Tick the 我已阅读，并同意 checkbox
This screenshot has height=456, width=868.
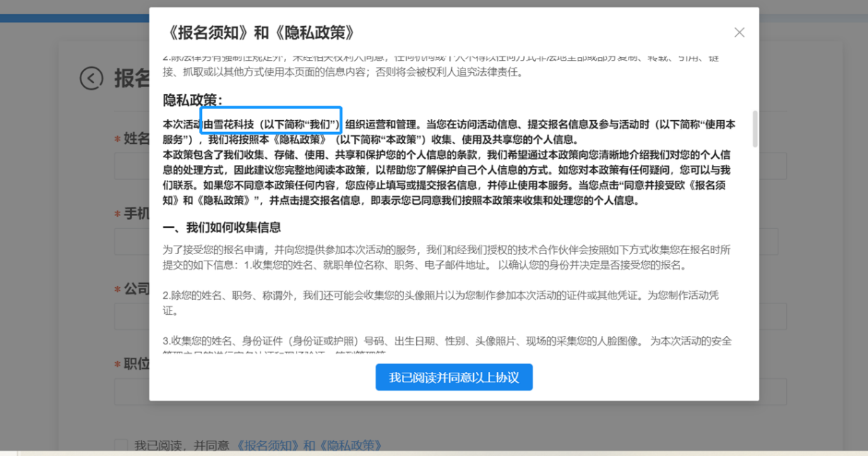(x=121, y=445)
